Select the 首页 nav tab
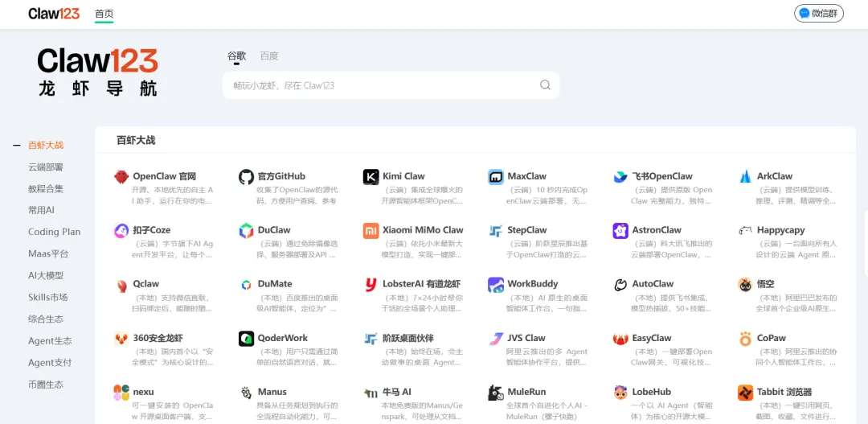The image size is (868, 424). (x=104, y=14)
